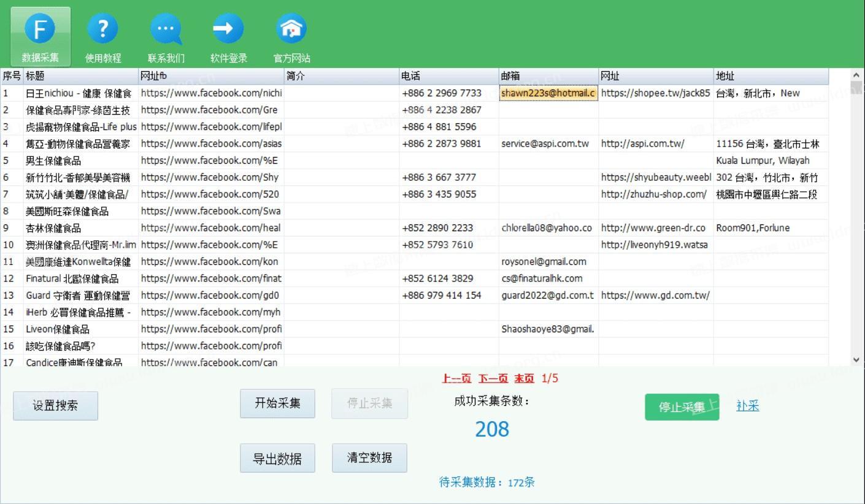Select title 日王nichiou - 健康 保健食
Viewport: 865px width, 504px height.
click(80, 93)
